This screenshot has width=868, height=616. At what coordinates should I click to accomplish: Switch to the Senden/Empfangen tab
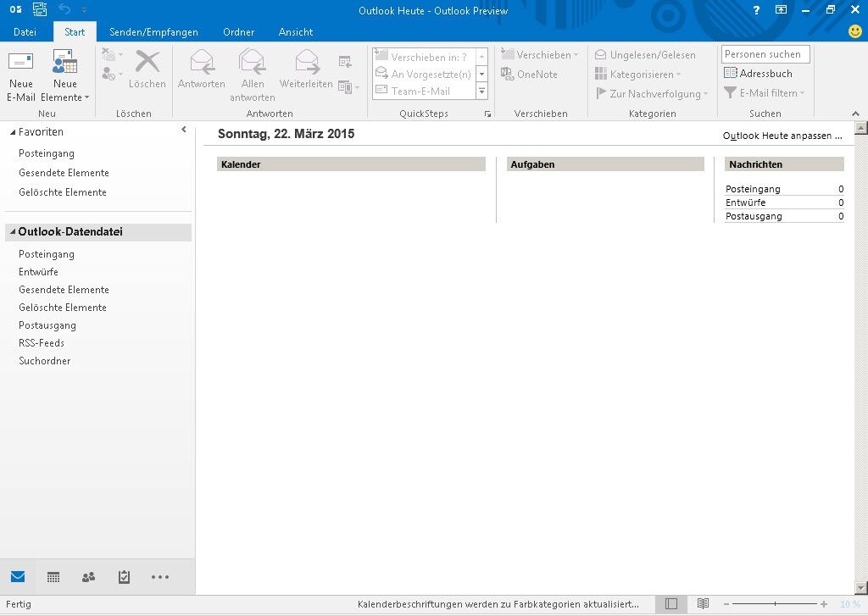[153, 32]
